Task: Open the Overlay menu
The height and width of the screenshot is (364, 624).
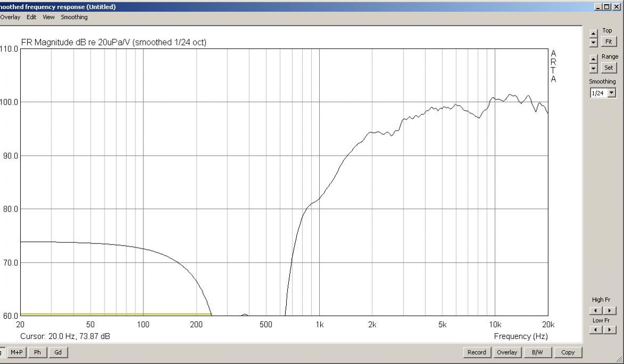Action: pos(10,17)
